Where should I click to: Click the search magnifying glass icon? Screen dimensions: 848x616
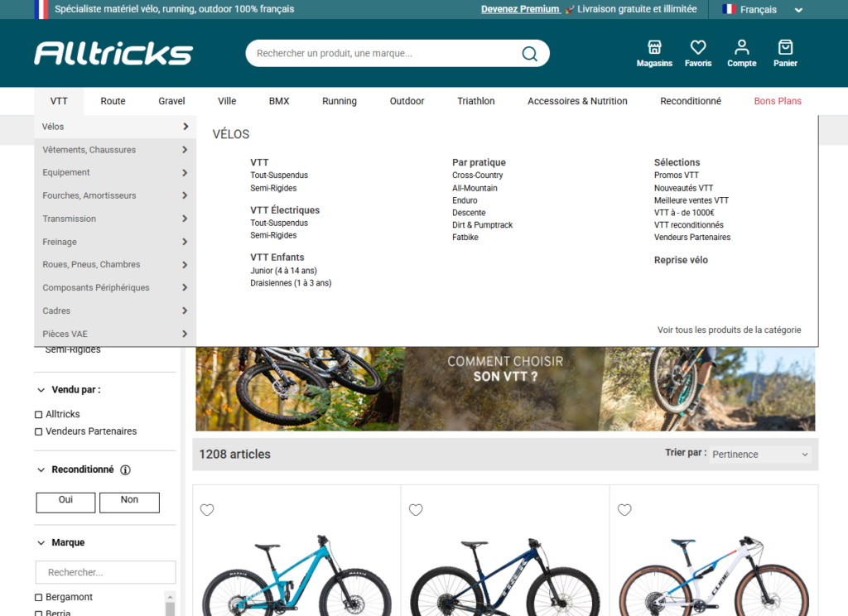(x=529, y=54)
